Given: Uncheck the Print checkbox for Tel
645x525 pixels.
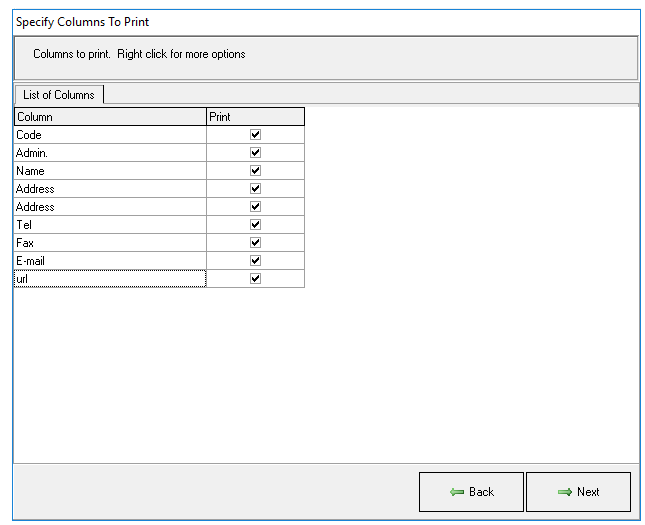Looking at the screenshot, I should pos(255,225).
